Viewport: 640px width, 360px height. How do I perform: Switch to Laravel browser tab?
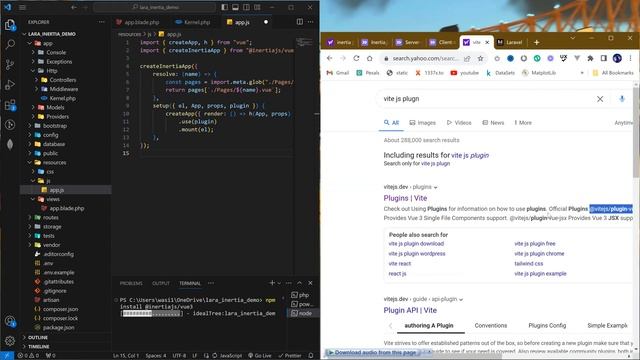click(509, 42)
